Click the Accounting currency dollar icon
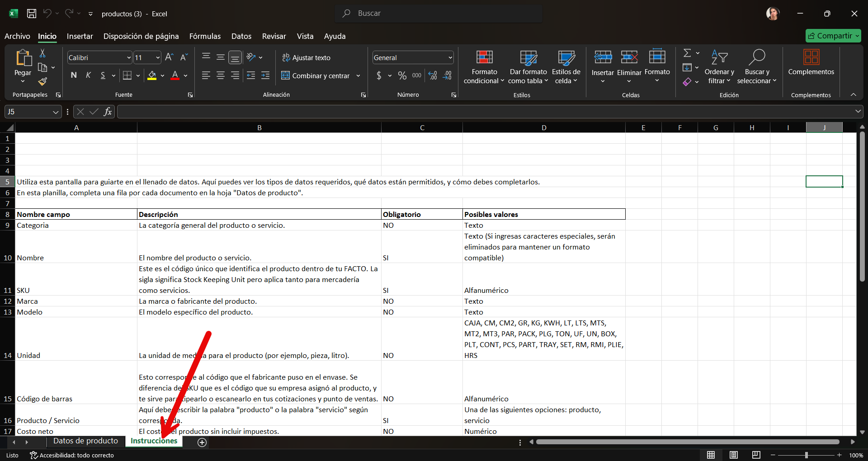The height and width of the screenshot is (461, 868). [x=379, y=75]
